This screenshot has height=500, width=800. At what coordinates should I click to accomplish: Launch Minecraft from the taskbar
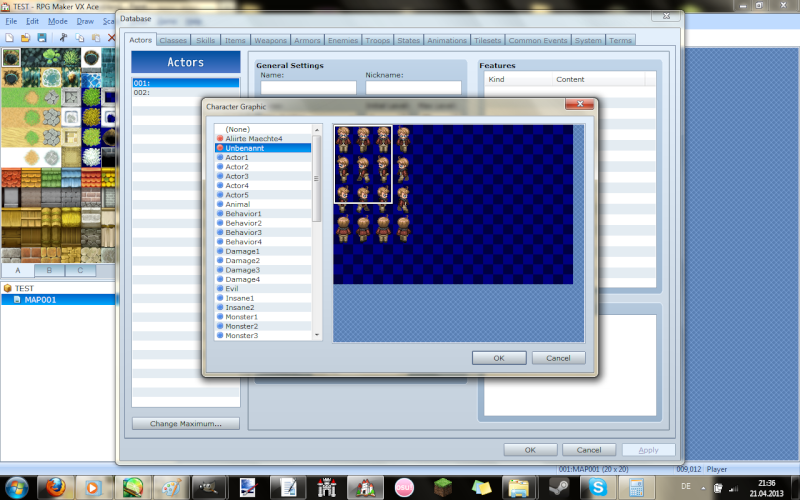pyautogui.click(x=442, y=488)
